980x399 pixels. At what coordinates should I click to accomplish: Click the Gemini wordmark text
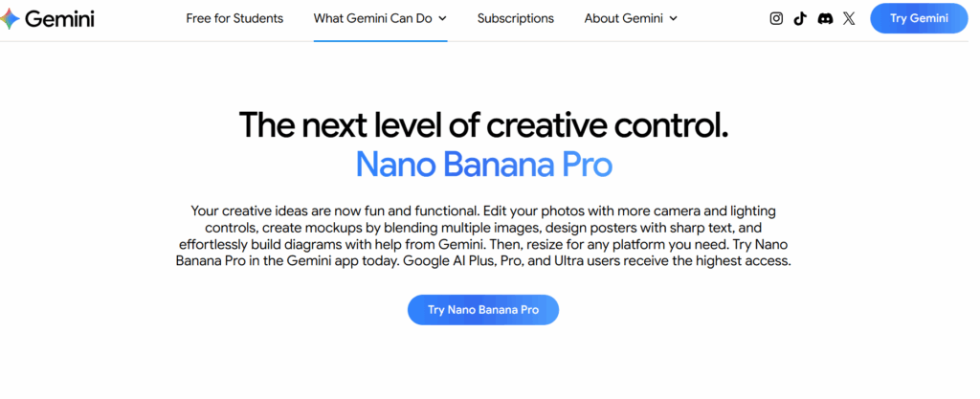[x=59, y=18]
